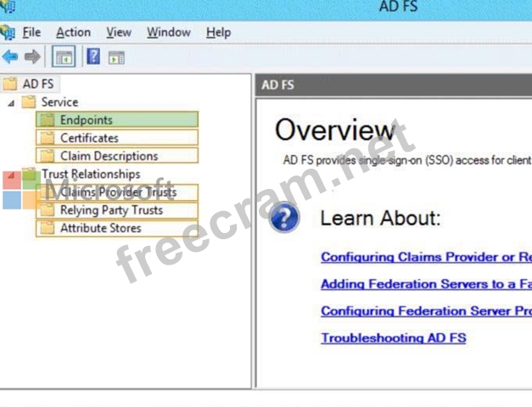Select the Certificates tree node
This screenshot has height=407, width=532.
[x=117, y=137]
